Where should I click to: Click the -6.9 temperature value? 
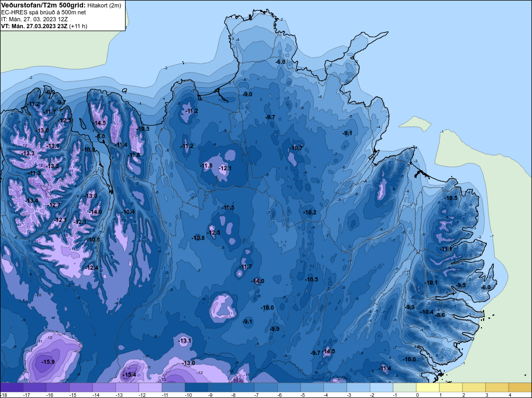click(x=50, y=92)
